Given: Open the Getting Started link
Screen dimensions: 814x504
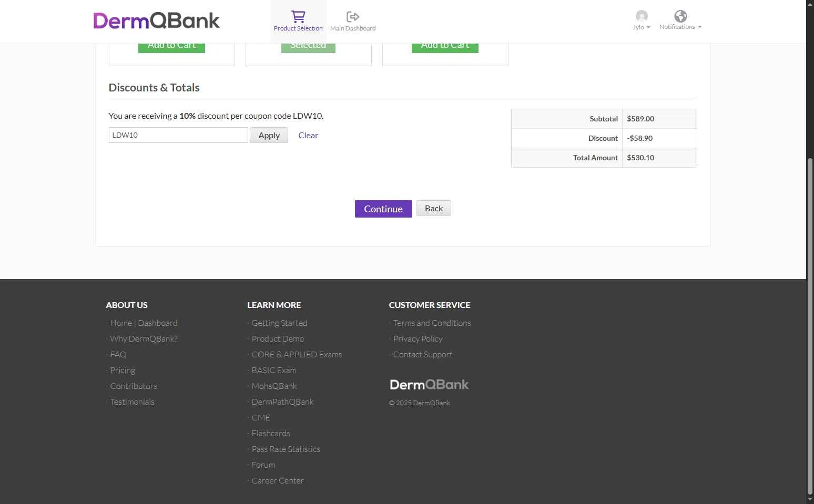Looking at the screenshot, I should click(x=279, y=323).
